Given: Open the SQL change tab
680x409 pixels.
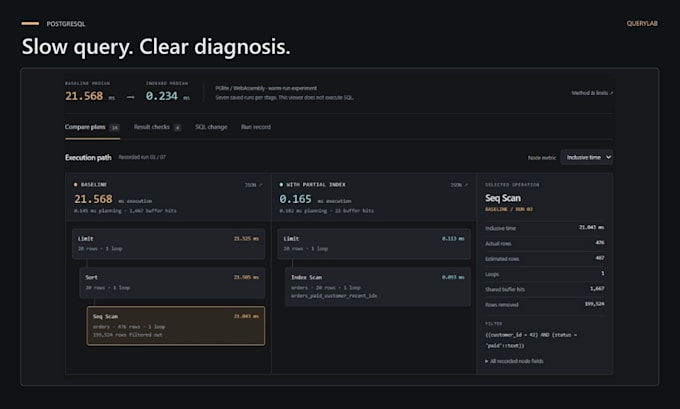Looking at the screenshot, I should [x=211, y=127].
